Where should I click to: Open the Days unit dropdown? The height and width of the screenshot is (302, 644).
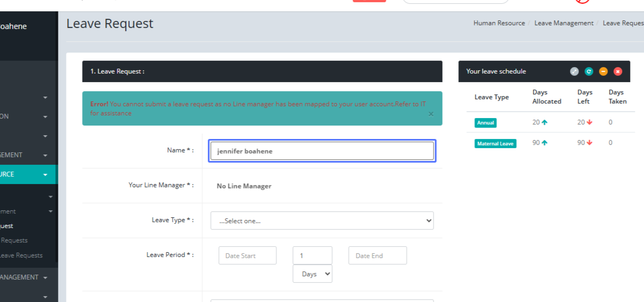tap(312, 274)
